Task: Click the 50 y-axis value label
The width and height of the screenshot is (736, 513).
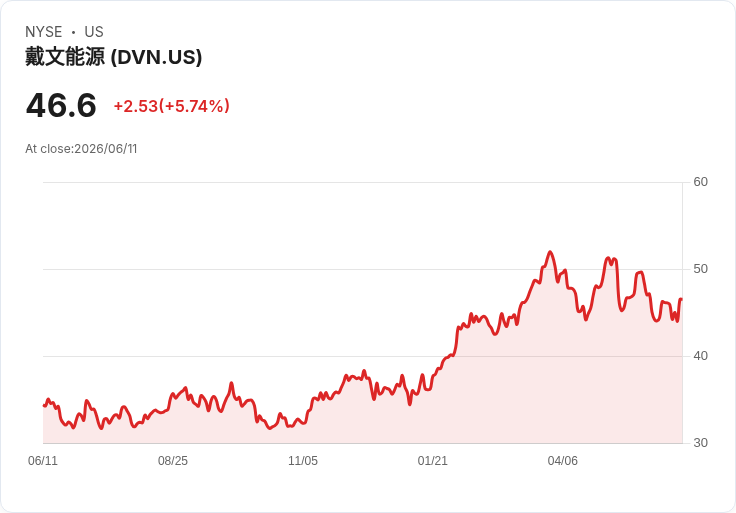Action: 700,269
